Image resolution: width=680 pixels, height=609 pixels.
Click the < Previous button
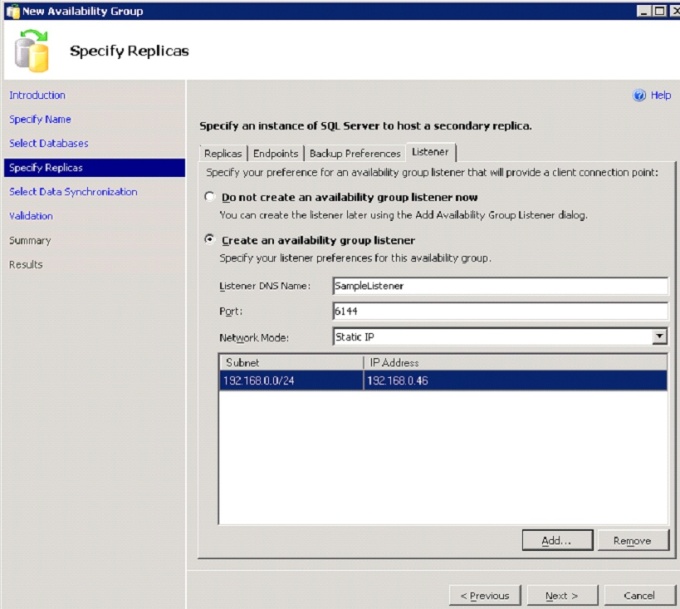[485, 596]
